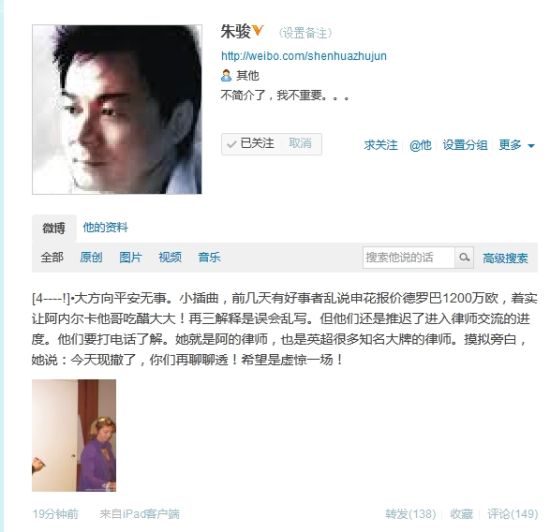Select the 微博 tab
550x532 pixels.
point(54,228)
